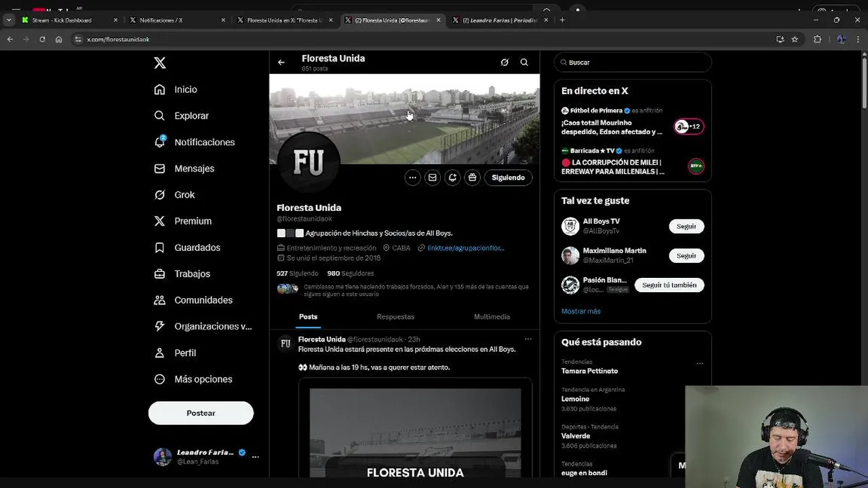Open a new browser tab
This screenshot has width=868, height=488.
[x=562, y=20]
